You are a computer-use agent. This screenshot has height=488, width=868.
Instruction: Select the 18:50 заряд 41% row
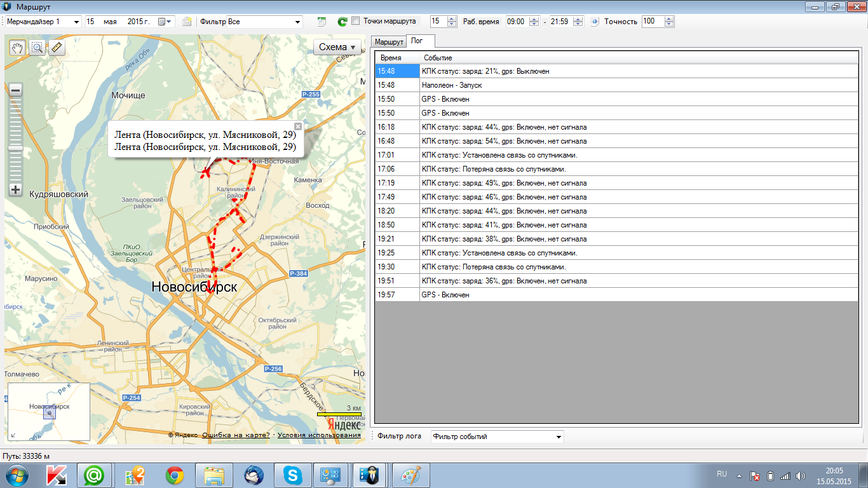point(616,225)
